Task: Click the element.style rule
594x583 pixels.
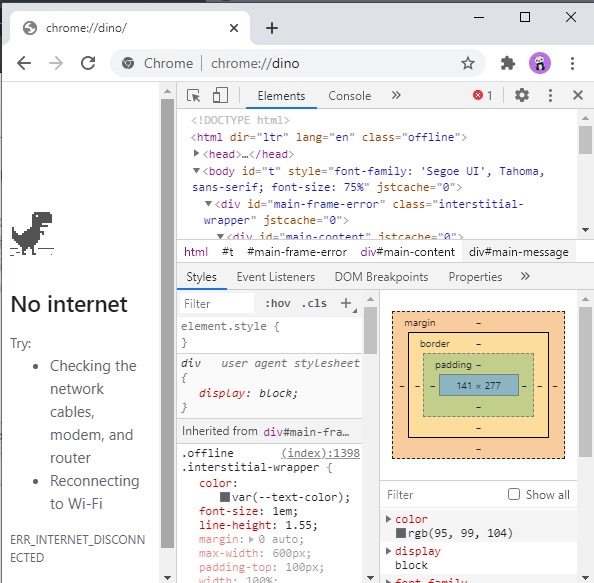Action: point(230,327)
